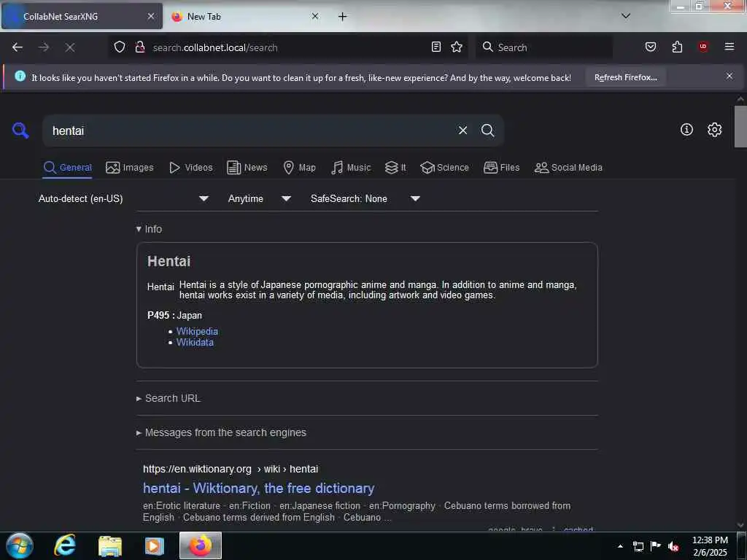This screenshot has height=560, width=747.
Task: Show hidden system tray icons
Action: pyautogui.click(x=620, y=546)
